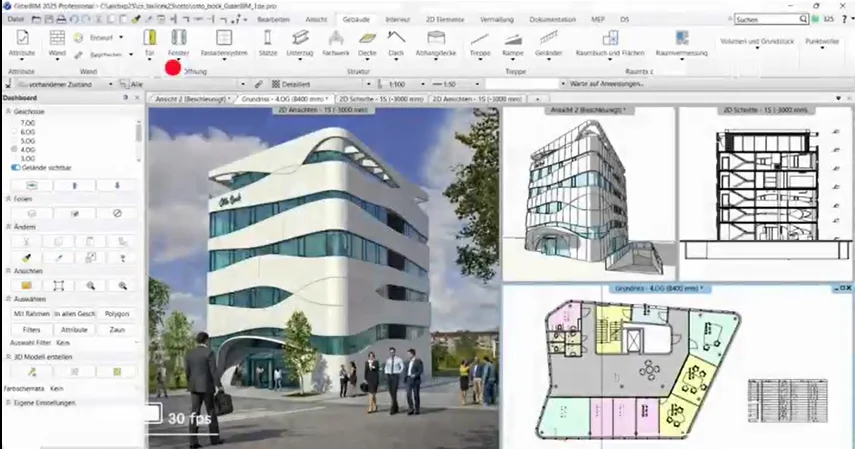
Task: Click the Zaun selection button
Action: tap(117, 330)
